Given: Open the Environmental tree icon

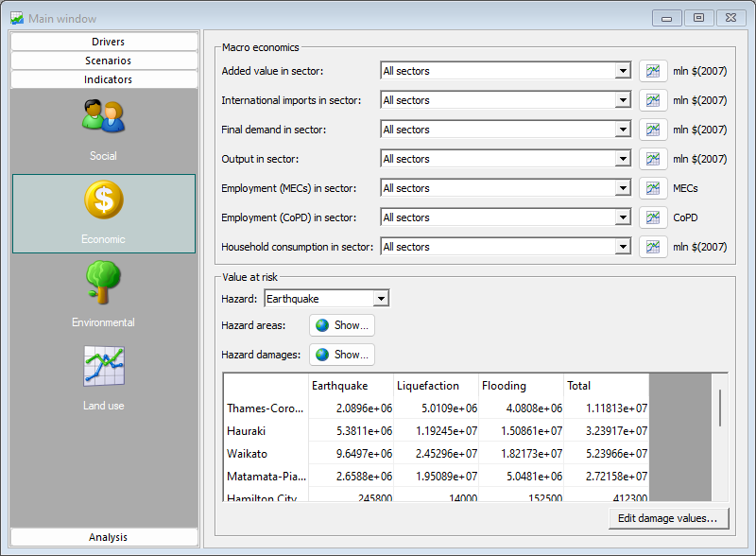Looking at the screenshot, I should pos(103,283).
